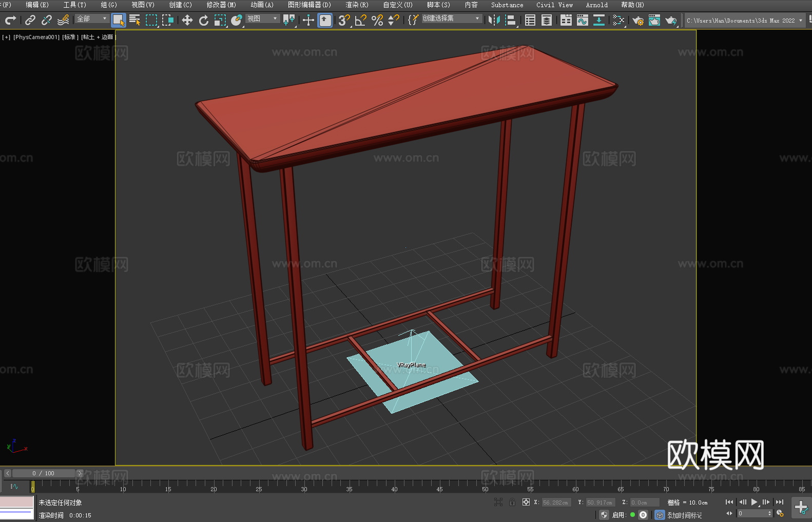
Task: Click the [+] viewport general menu label
Action: (6, 37)
